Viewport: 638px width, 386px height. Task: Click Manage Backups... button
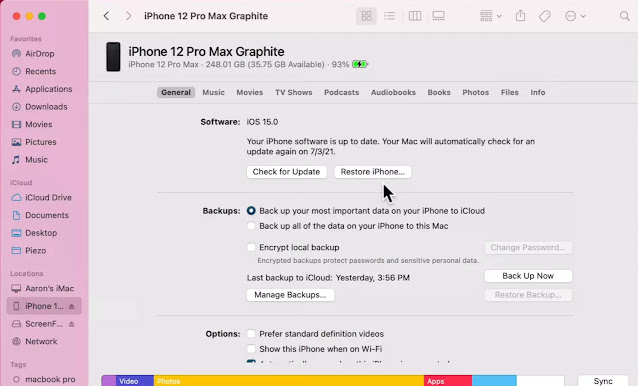pos(291,295)
